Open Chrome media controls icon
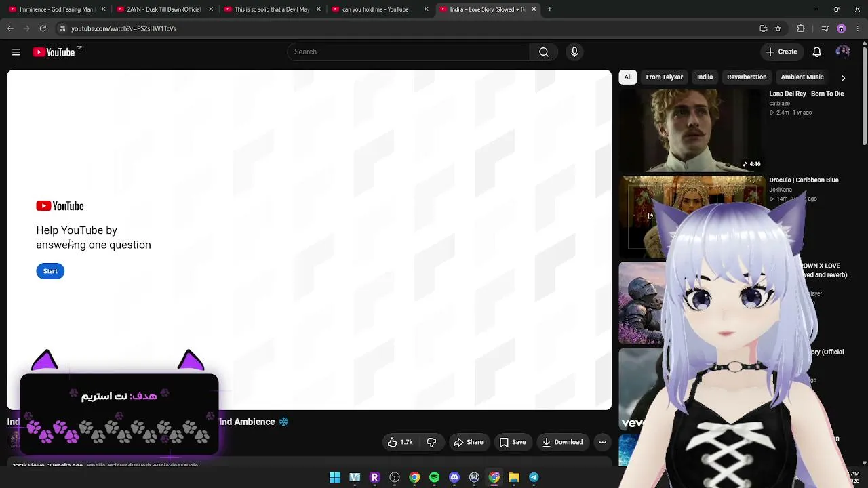Screen dimensions: 868x488 click(825, 28)
